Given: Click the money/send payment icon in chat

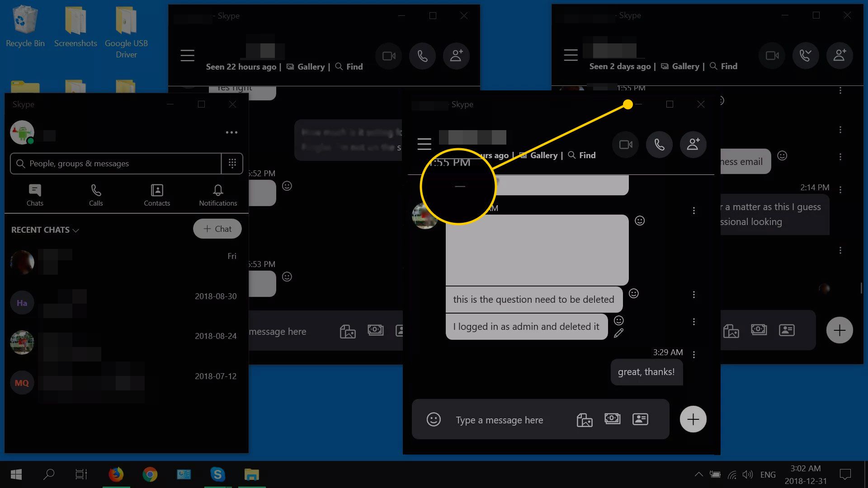Looking at the screenshot, I should pyautogui.click(x=612, y=419).
